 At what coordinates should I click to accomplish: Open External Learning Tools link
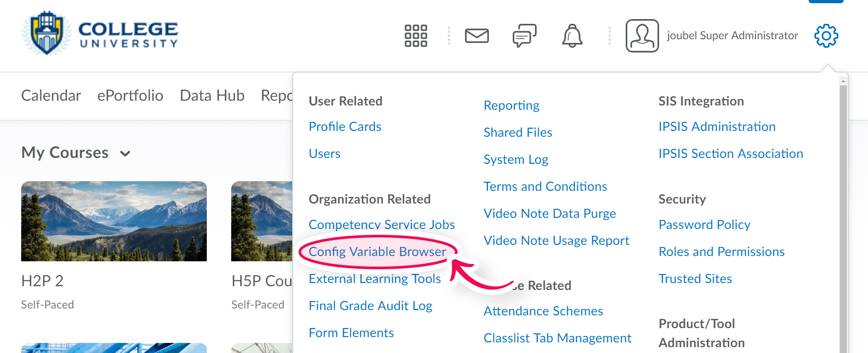[375, 279]
